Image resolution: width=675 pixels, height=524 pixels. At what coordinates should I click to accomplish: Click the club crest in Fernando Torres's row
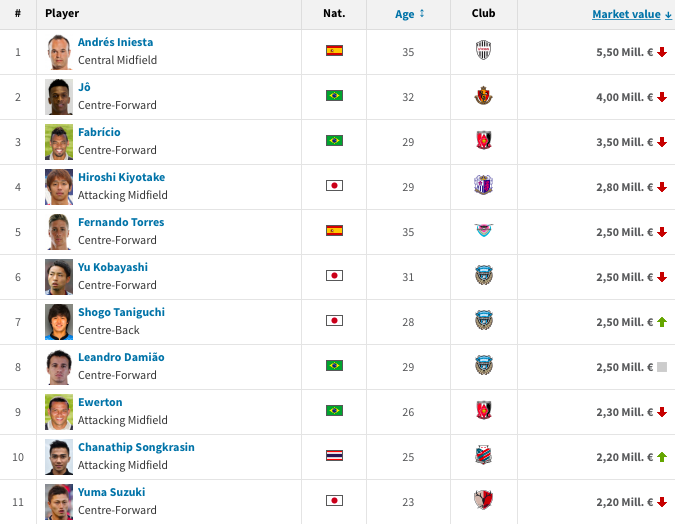click(484, 231)
